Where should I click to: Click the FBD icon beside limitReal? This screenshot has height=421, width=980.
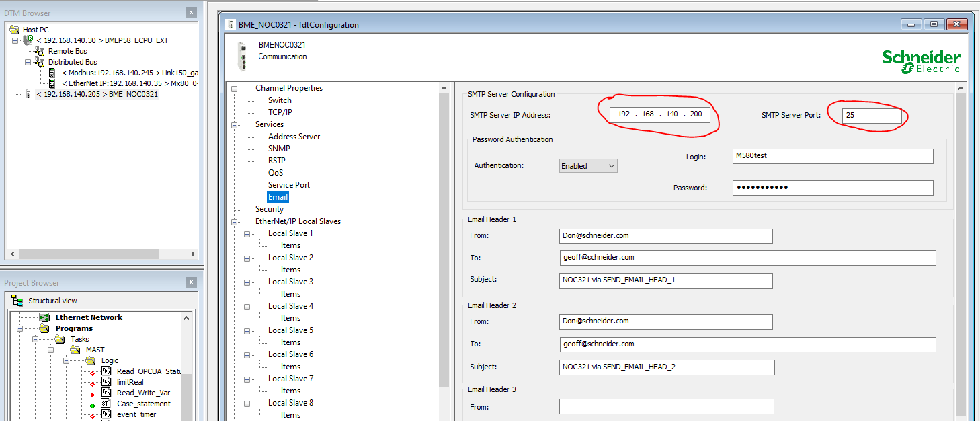click(x=106, y=382)
